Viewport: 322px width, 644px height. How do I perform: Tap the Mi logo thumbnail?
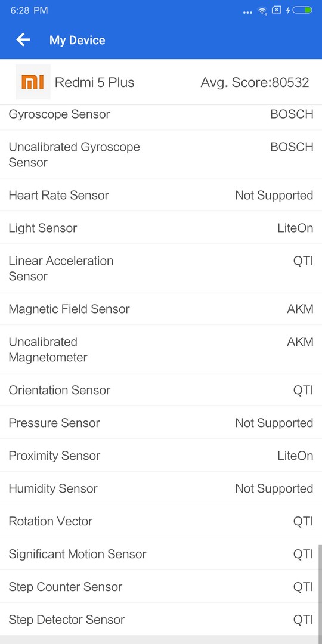point(33,82)
